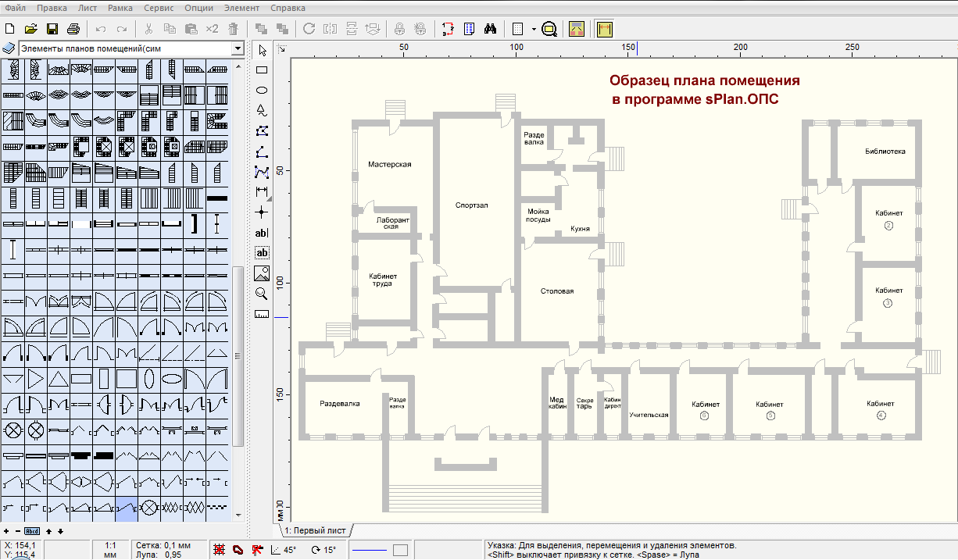
Task: Print using the printer icon
Action: (73, 29)
